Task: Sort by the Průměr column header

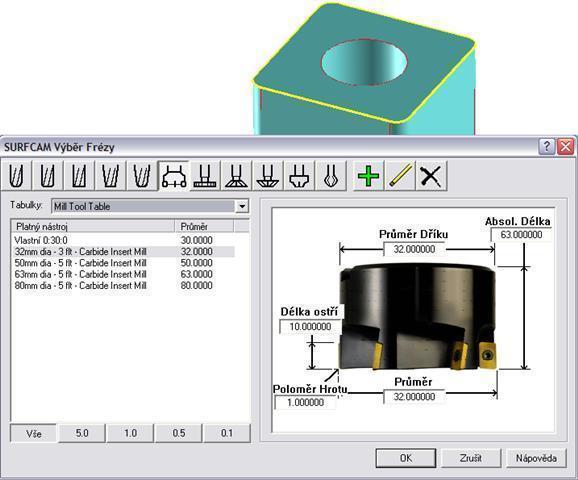Action: pos(204,226)
